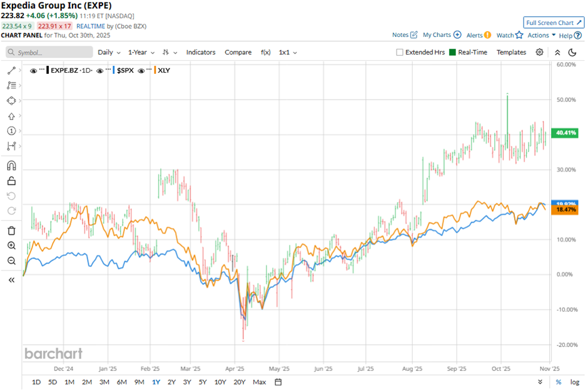Enable the Extended Hrs checkbox
This screenshot has width=588, height=390.
[x=400, y=53]
